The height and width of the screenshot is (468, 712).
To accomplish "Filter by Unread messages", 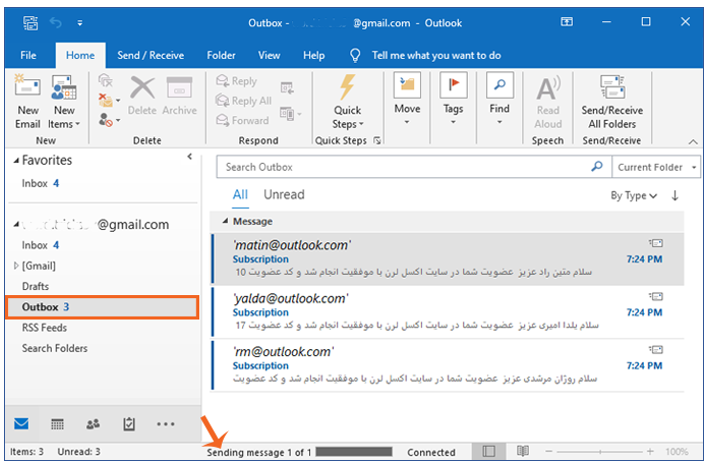I will (x=284, y=195).
